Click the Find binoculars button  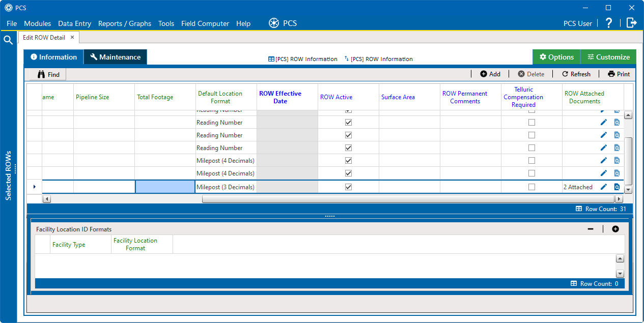pos(48,74)
